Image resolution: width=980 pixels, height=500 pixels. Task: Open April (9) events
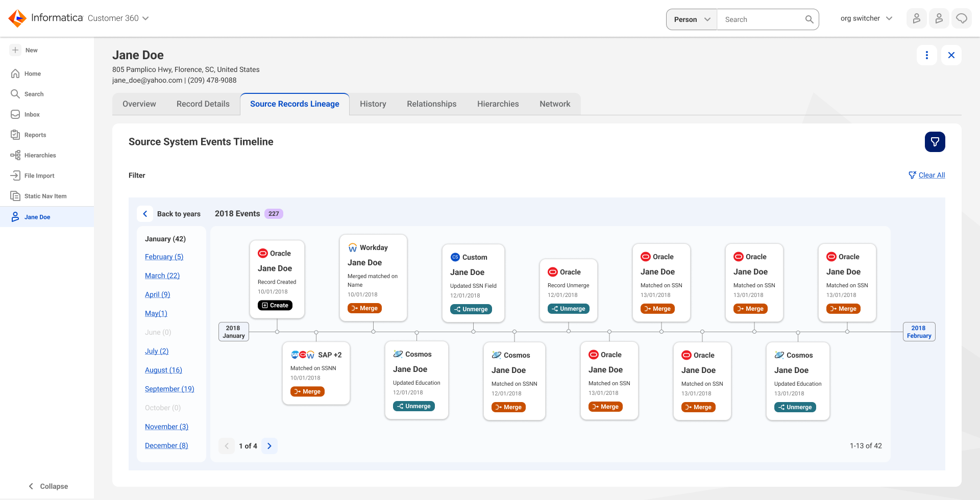point(158,294)
